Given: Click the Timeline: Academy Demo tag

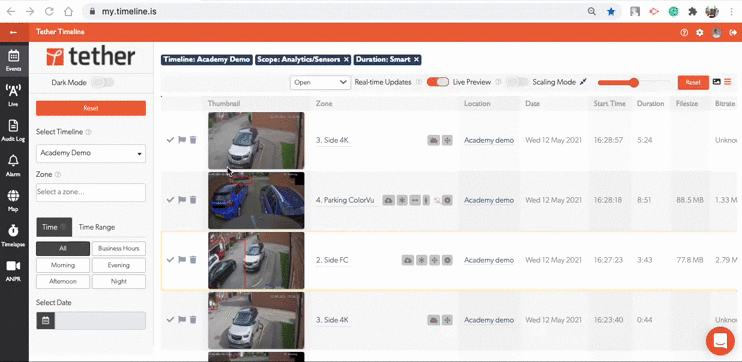Looking at the screenshot, I should [x=207, y=60].
